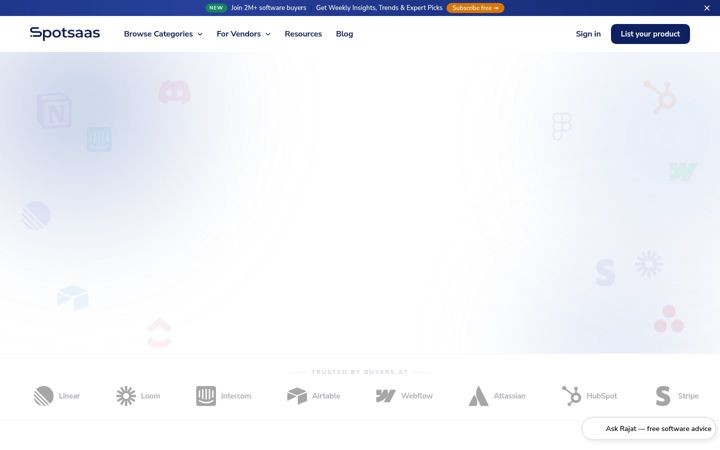Viewport: 720px width, 450px height.
Task: Click the Linear logo icon in the trusted row
Action: click(x=44, y=396)
